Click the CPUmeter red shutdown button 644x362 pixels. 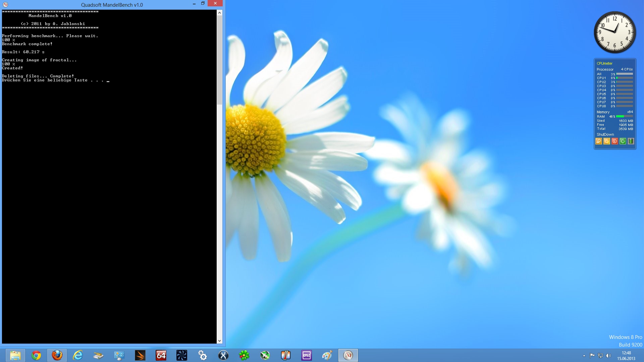pyautogui.click(x=615, y=141)
